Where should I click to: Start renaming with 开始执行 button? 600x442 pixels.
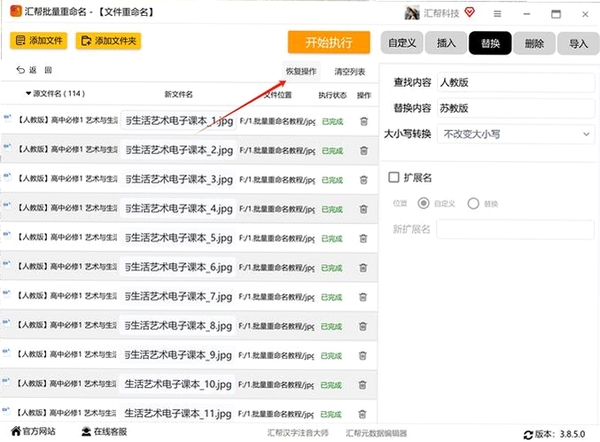pos(329,42)
